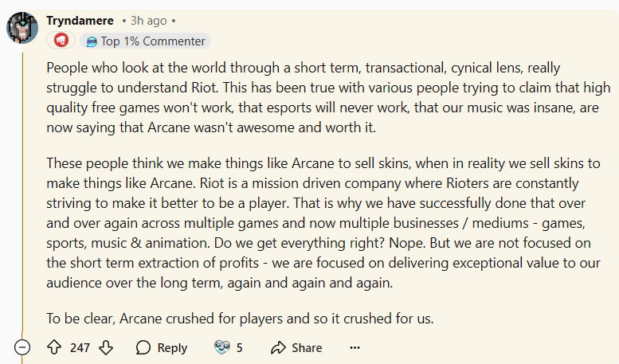
Task: Click the award emoji icon
Action: [x=221, y=348]
